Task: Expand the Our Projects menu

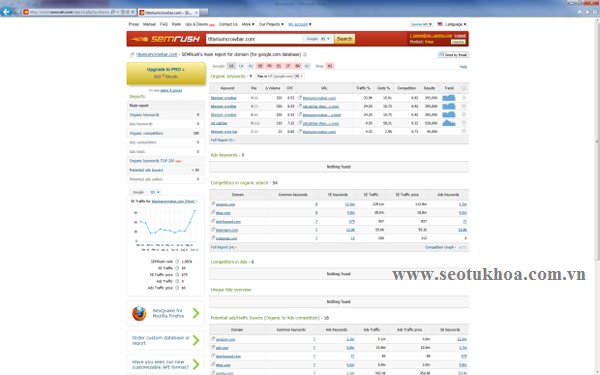Action: [x=271, y=24]
